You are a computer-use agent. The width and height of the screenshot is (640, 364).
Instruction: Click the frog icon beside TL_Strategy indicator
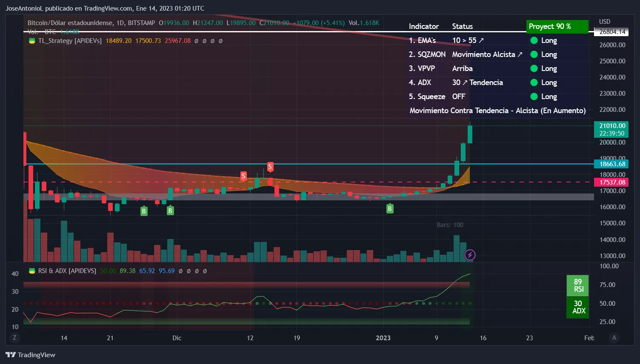(x=31, y=41)
